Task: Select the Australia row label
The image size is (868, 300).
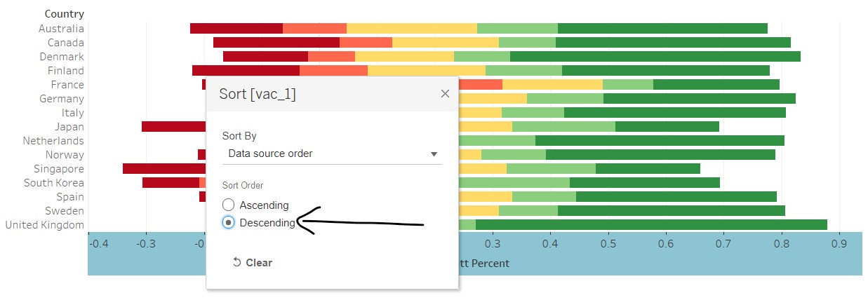Action: pyautogui.click(x=61, y=29)
